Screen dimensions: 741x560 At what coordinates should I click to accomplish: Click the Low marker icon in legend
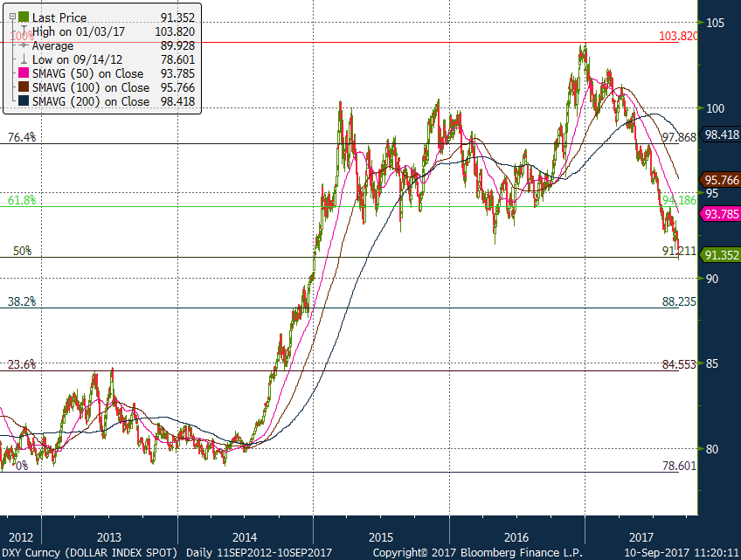pyautogui.click(x=23, y=59)
